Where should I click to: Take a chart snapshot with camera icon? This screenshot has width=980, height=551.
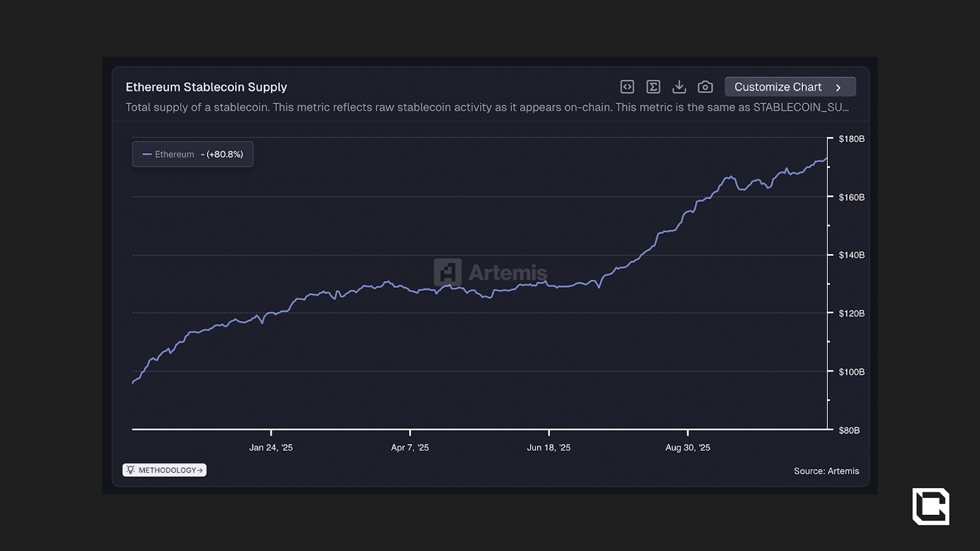pyautogui.click(x=705, y=87)
